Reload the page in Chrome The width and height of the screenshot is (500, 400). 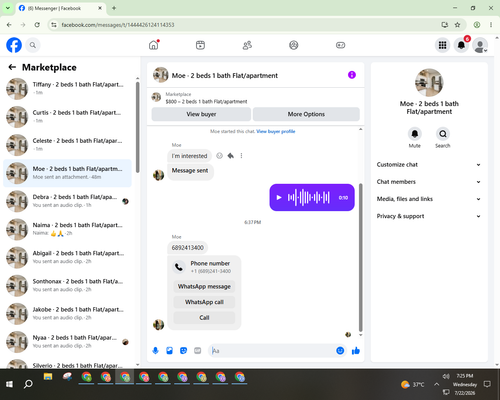pos(37,25)
